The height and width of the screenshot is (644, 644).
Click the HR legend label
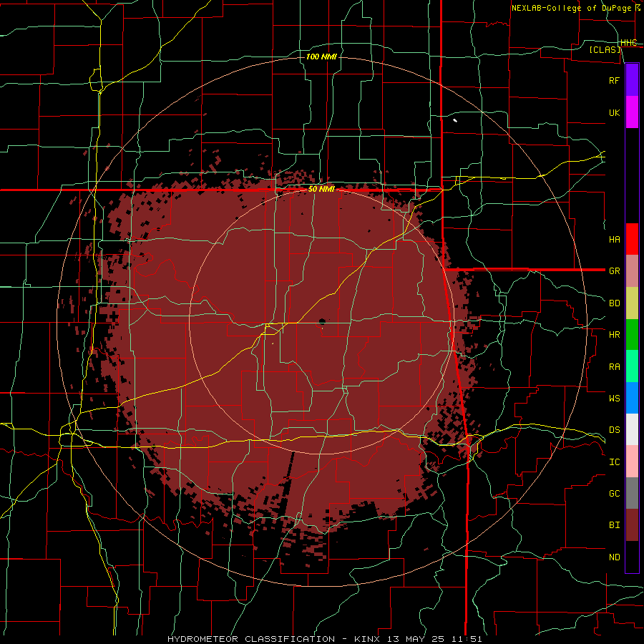[x=615, y=335]
